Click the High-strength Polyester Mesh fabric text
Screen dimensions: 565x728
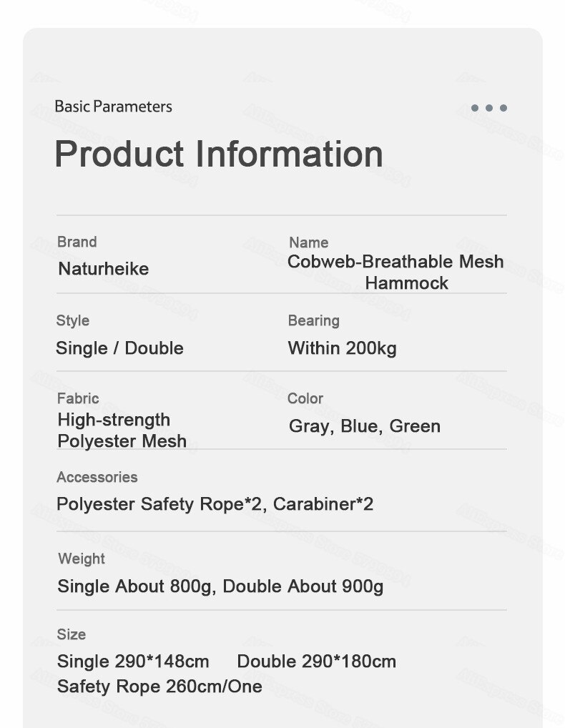pyautogui.click(x=122, y=431)
